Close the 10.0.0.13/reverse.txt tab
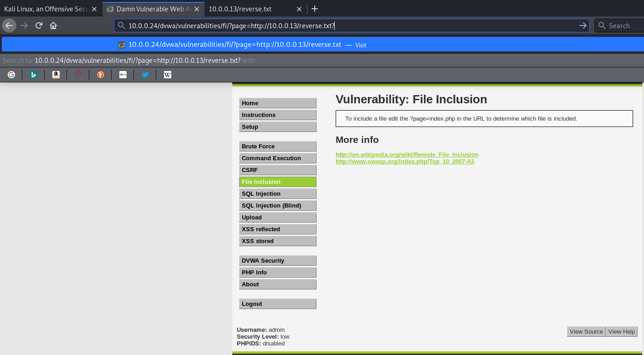 (299, 9)
